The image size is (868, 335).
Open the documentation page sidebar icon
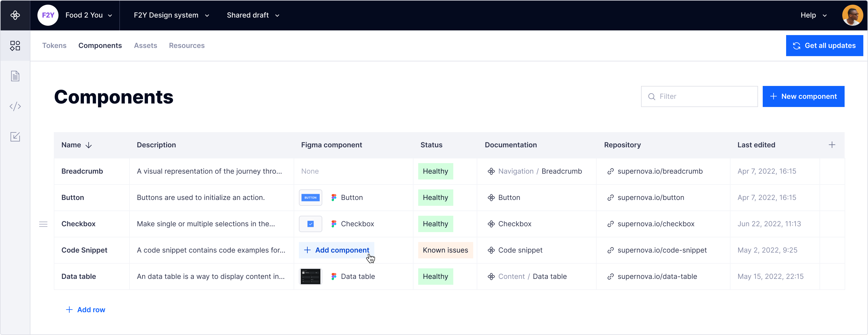[15, 76]
